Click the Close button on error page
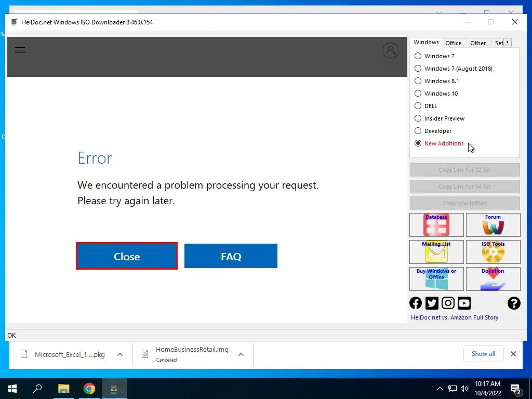The height and width of the screenshot is (399, 532). click(127, 256)
